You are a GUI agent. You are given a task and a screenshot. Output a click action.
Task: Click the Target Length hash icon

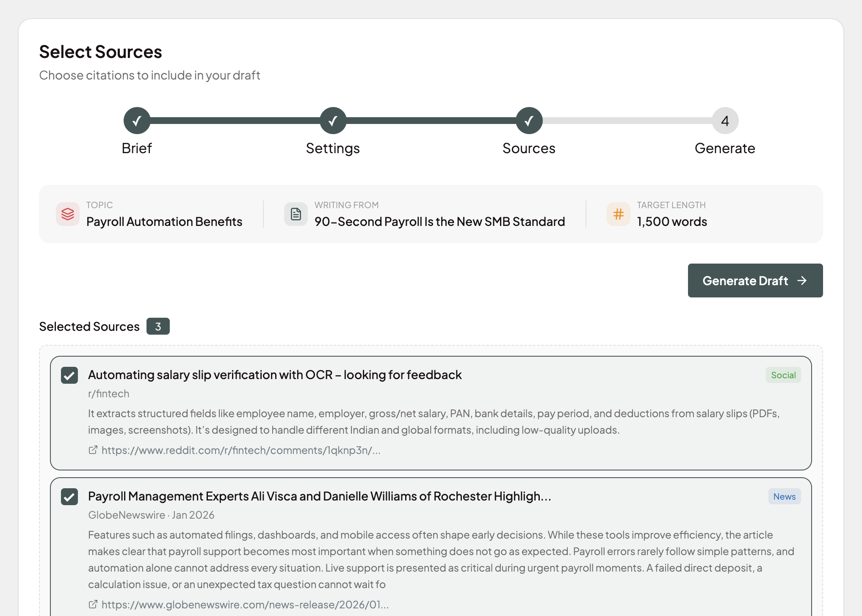618,214
